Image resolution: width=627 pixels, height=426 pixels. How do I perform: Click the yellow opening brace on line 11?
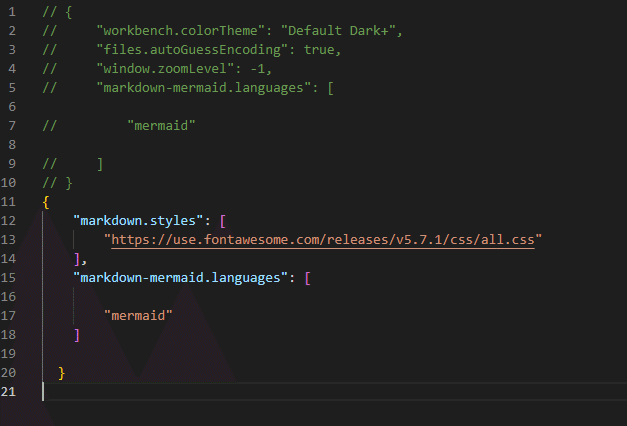[46, 202]
